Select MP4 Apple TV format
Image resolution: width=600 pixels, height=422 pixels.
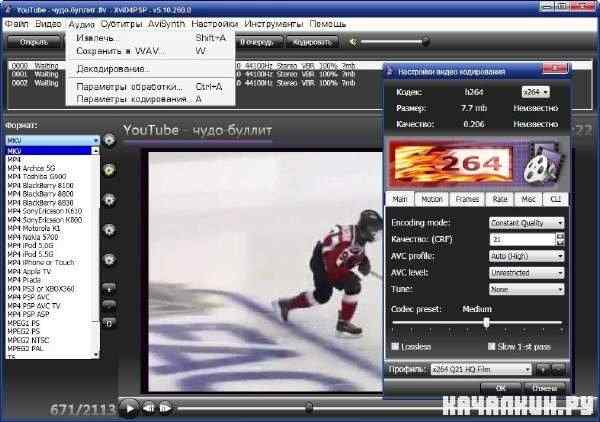coord(49,271)
